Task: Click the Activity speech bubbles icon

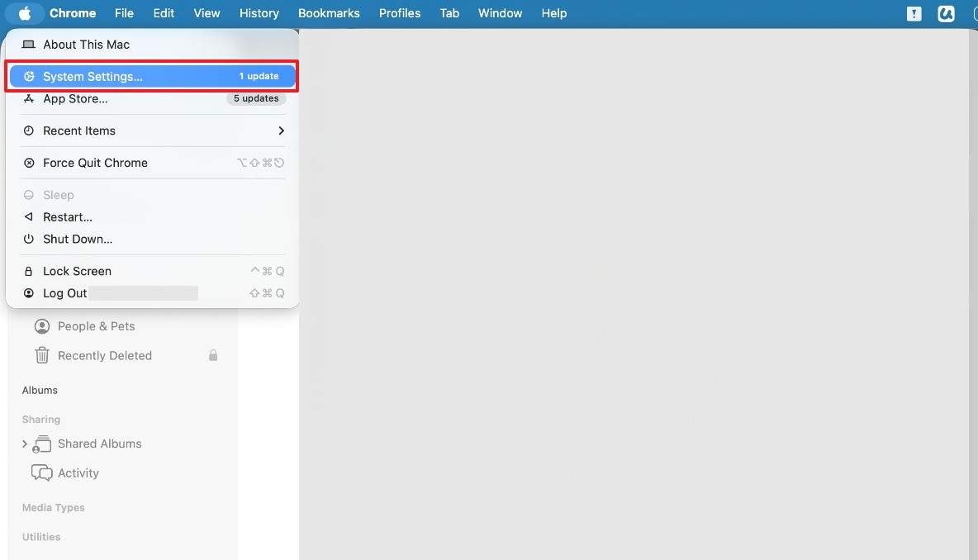Action: pyautogui.click(x=42, y=472)
